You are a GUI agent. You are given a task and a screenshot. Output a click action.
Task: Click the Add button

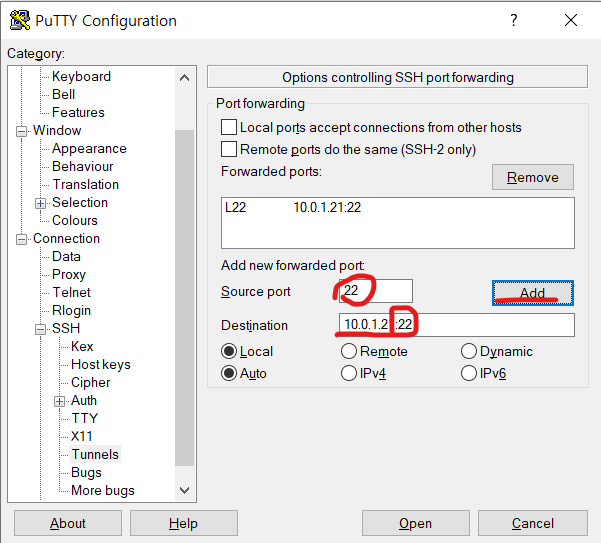(x=533, y=293)
